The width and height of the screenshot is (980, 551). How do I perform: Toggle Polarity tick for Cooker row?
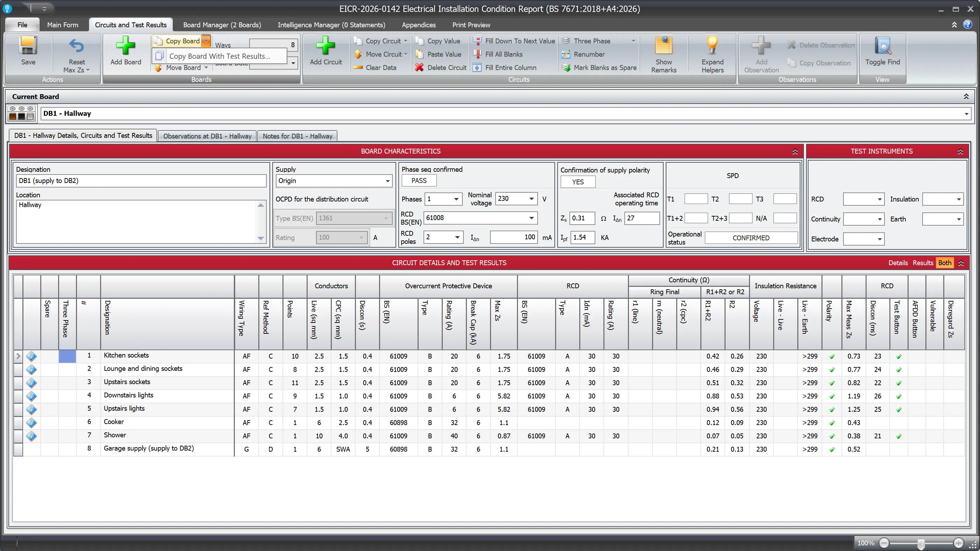[x=832, y=423]
